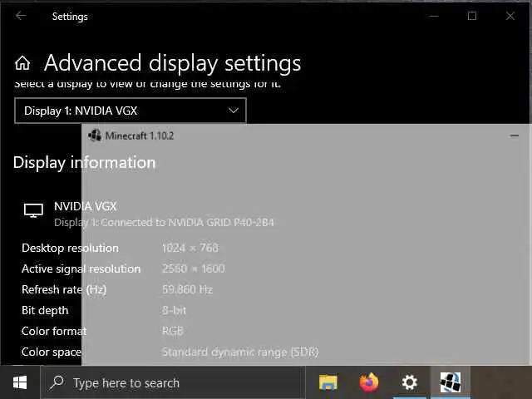Launch Firefox from the taskbar
The width and height of the screenshot is (532, 399).
(x=369, y=382)
